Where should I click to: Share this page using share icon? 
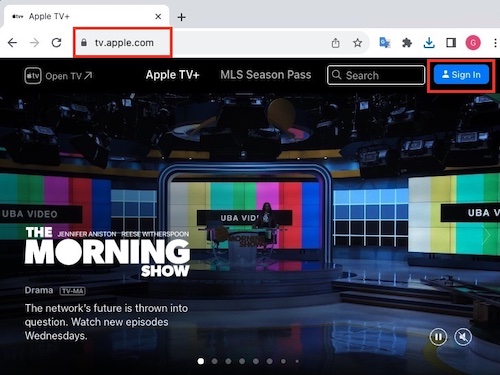[336, 43]
